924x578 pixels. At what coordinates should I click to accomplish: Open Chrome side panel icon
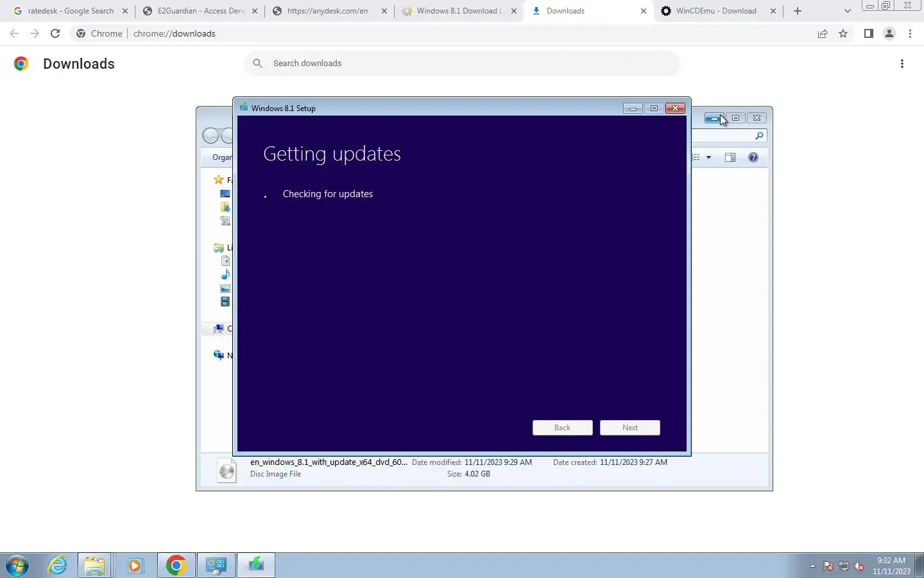868,33
